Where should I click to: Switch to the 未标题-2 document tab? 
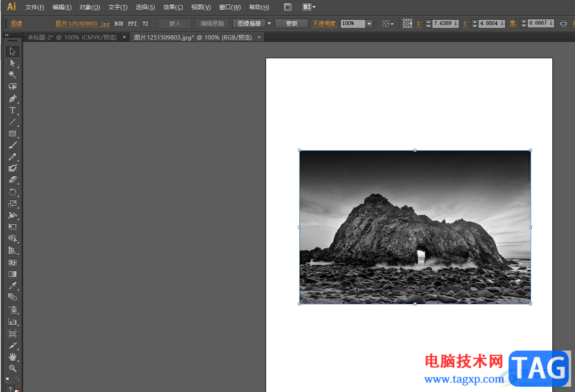click(x=72, y=37)
